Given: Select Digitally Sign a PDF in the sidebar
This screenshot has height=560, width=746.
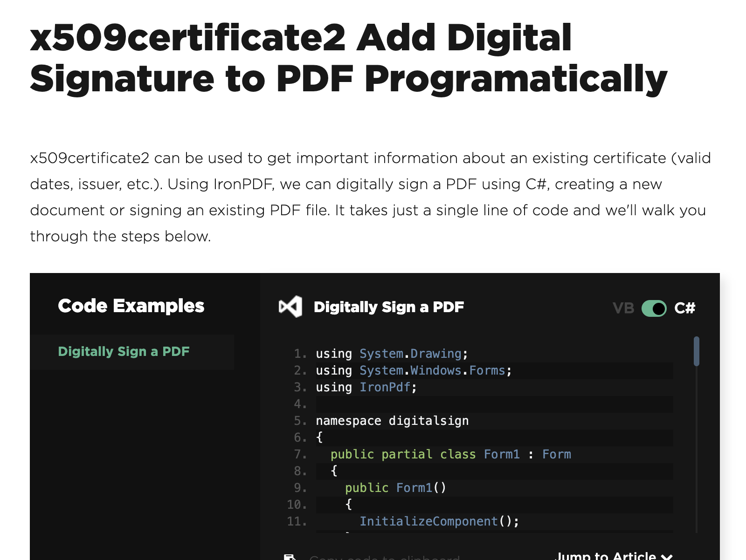Looking at the screenshot, I should pos(124,352).
